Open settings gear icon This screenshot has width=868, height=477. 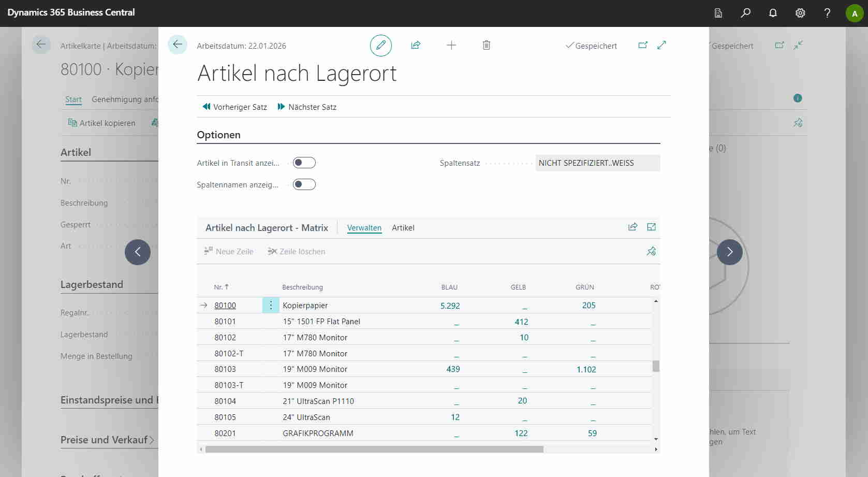click(800, 13)
